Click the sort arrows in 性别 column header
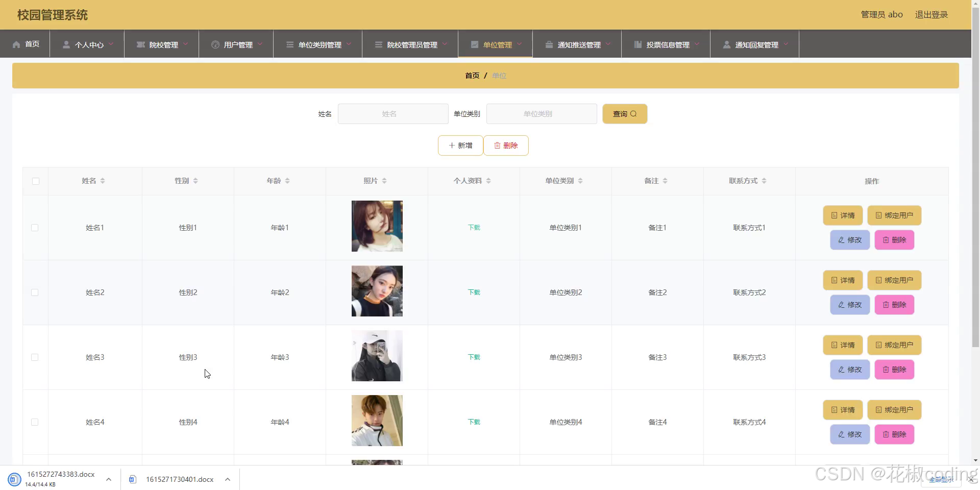 pyautogui.click(x=195, y=181)
